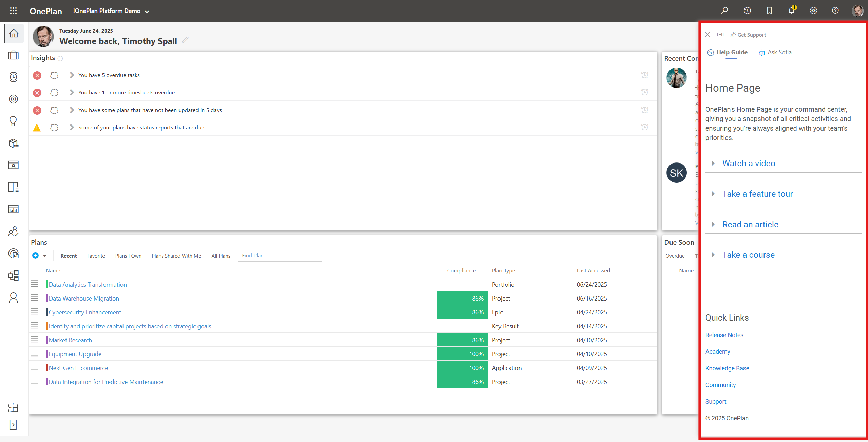
Task: Select the Ask Sofia tab
Action: click(x=775, y=52)
